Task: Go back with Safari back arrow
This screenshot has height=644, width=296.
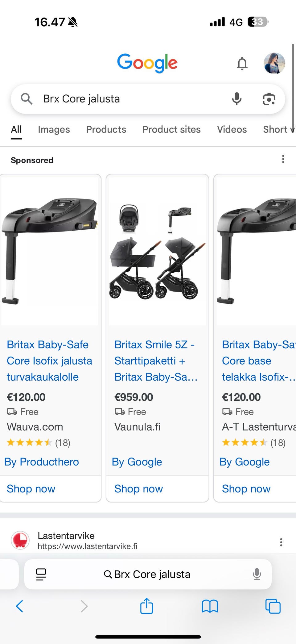Action: pos(19,606)
